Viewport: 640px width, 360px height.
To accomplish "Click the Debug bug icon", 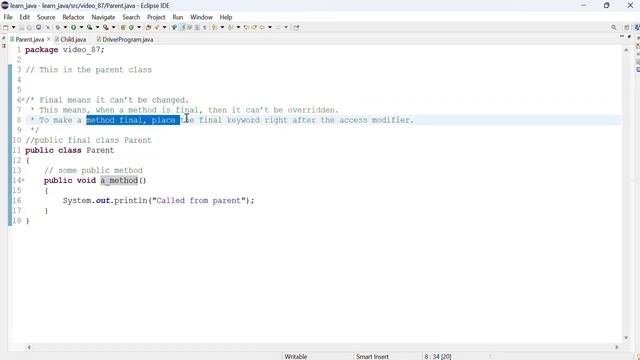I will [x=58, y=27].
